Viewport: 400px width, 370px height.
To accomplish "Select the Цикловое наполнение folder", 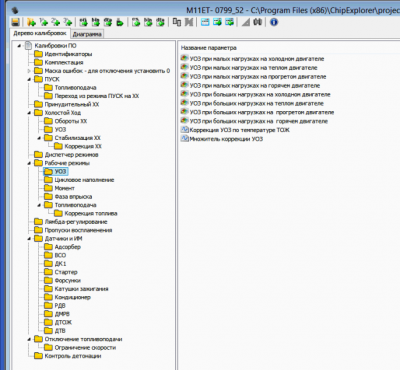I will click(x=84, y=180).
